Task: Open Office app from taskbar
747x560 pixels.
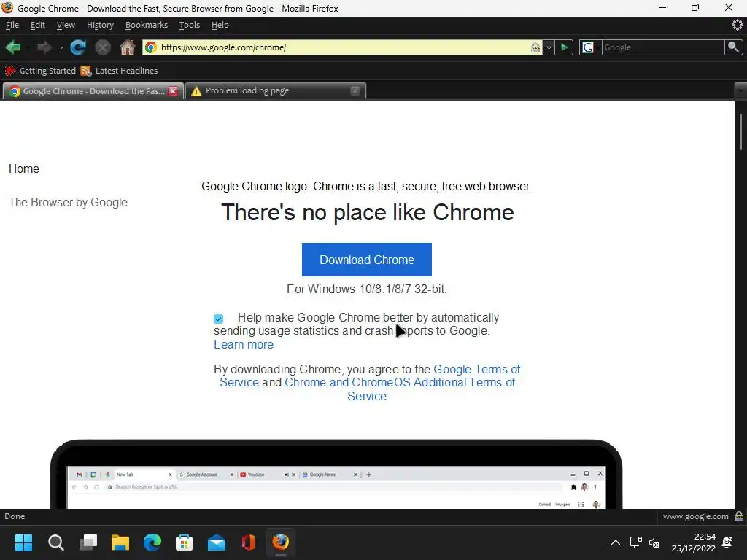Action: click(248, 542)
